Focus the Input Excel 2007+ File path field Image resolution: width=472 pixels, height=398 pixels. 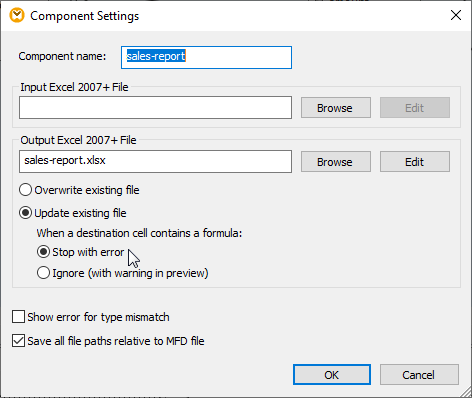(x=155, y=108)
